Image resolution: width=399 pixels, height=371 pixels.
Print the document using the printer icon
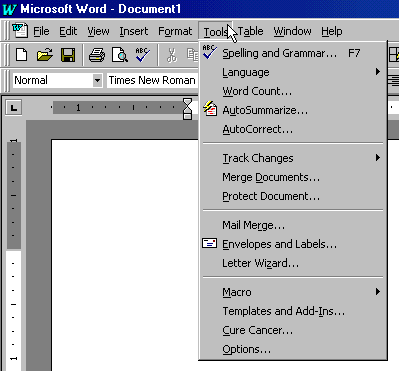pyautogui.click(x=97, y=55)
